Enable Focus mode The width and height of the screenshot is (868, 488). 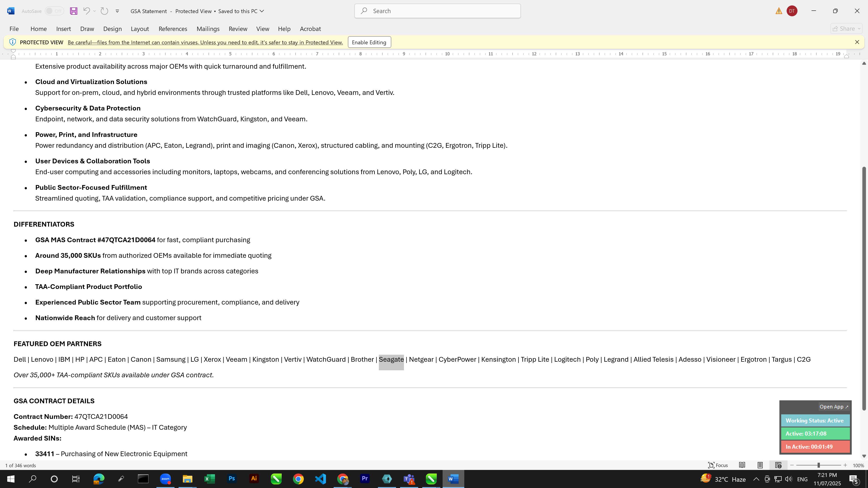tap(718, 465)
